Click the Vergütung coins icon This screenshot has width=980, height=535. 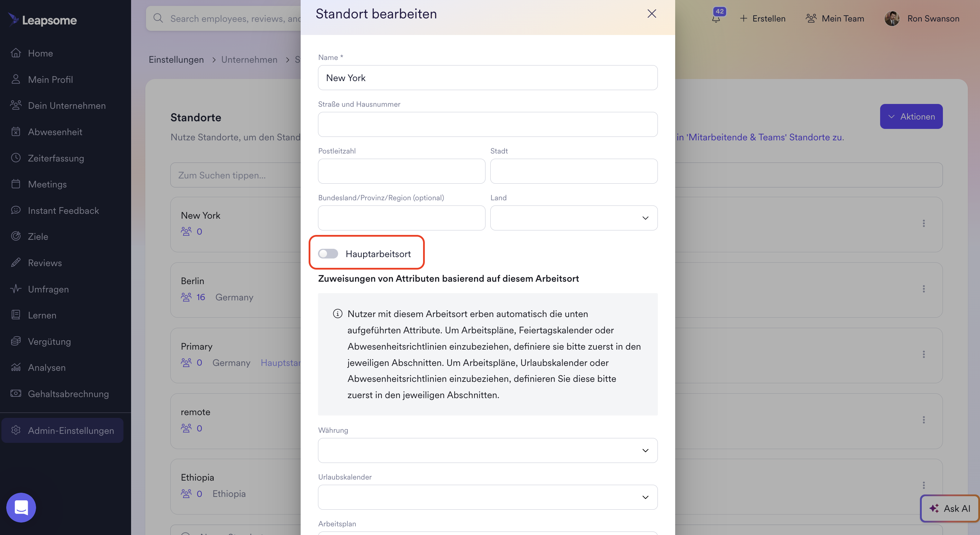16,341
